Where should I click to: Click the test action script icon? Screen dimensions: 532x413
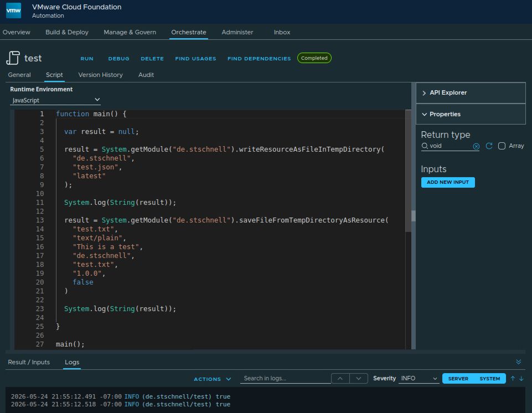13,58
